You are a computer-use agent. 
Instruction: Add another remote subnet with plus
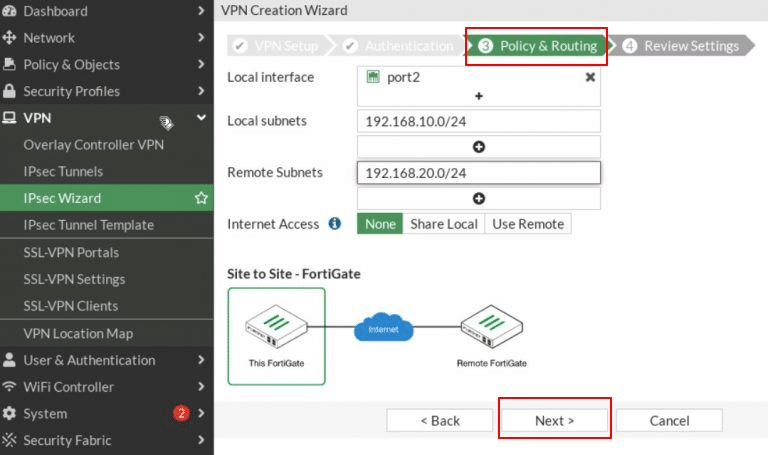pos(479,198)
